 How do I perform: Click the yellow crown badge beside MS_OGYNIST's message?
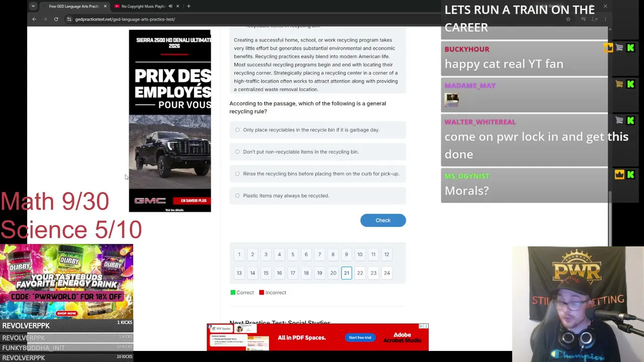click(x=619, y=175)
